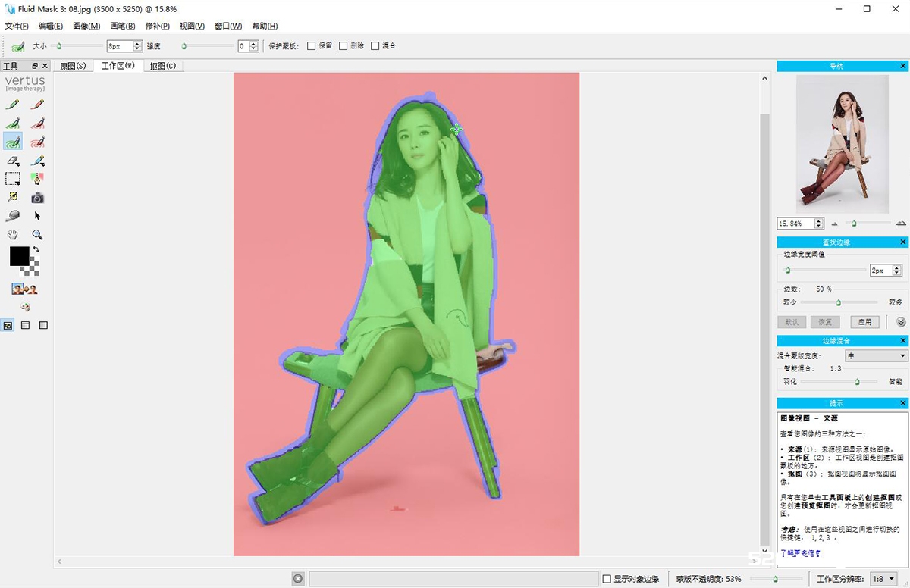This screenshot has height=588, width=910.
Task: Click the black foreground color swatch
Action: (19, 256)
